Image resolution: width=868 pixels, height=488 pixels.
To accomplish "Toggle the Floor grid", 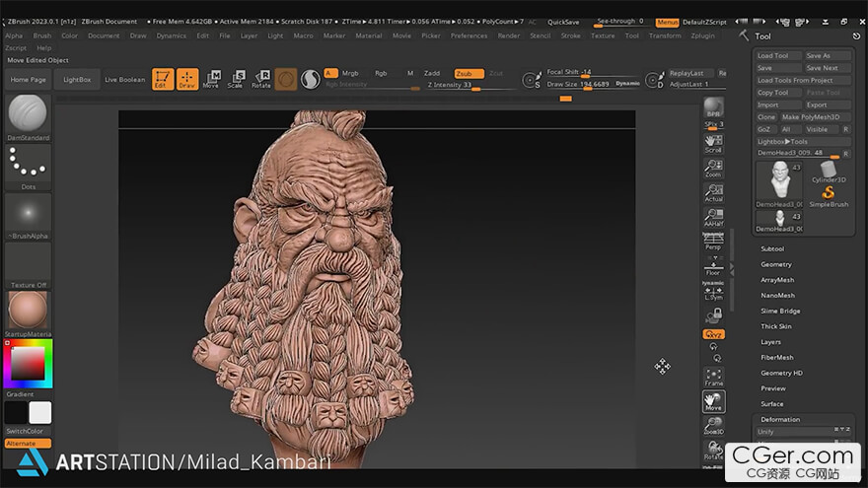I will coord(713,265).
